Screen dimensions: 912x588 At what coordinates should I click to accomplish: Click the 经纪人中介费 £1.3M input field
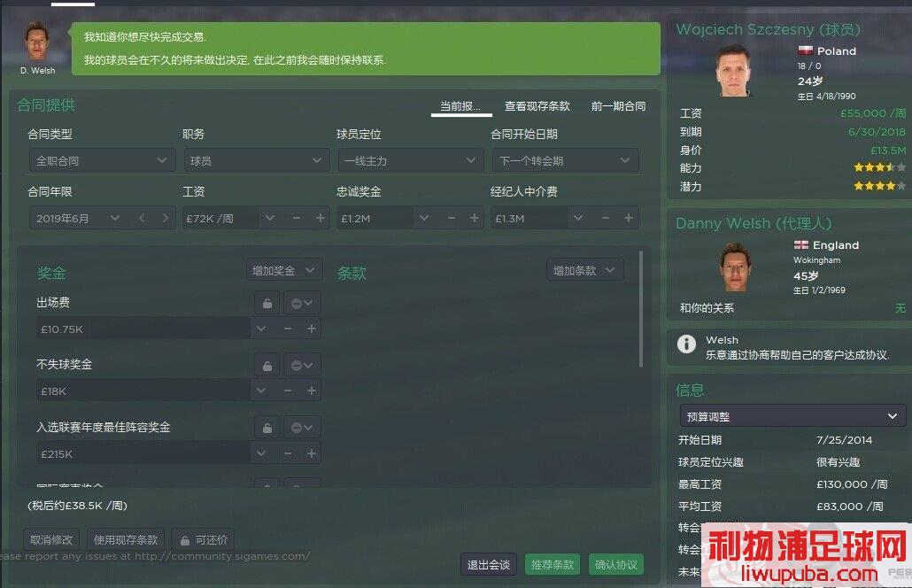(x=529, y=218)
